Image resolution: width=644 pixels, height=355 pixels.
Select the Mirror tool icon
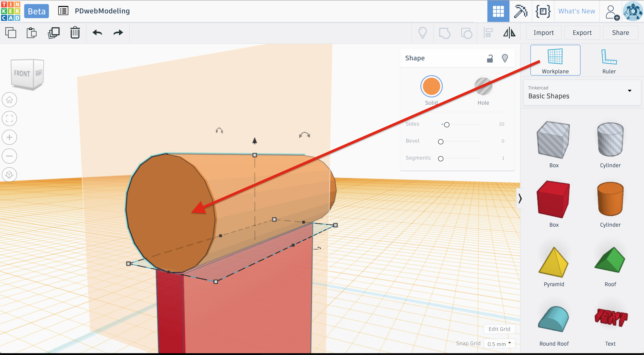tap(509, 33)
